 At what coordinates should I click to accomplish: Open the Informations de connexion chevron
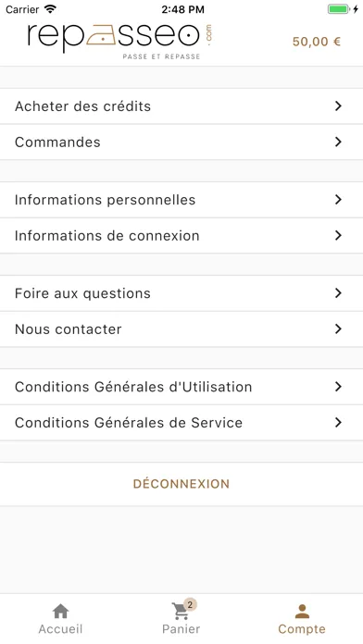(x=338, y=235)
